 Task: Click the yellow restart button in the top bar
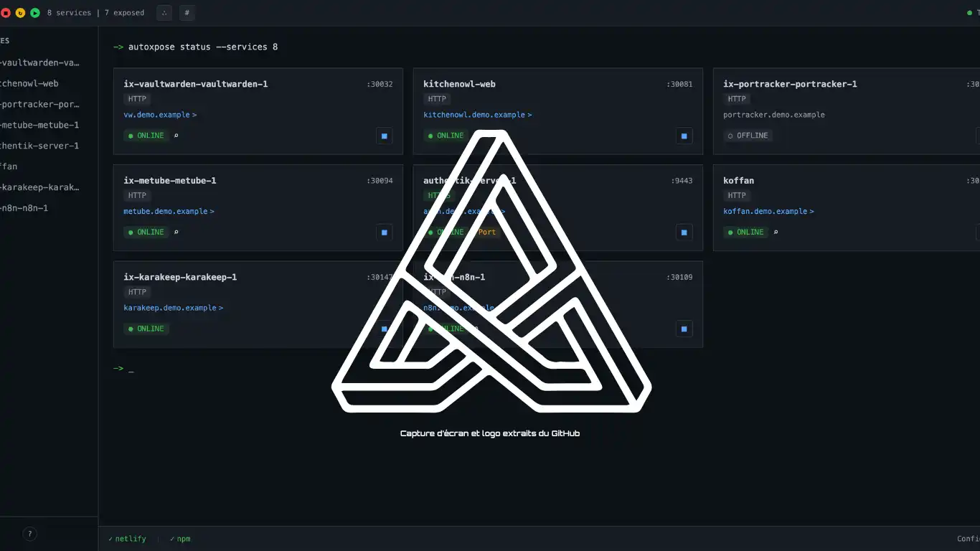coord(20,13)
